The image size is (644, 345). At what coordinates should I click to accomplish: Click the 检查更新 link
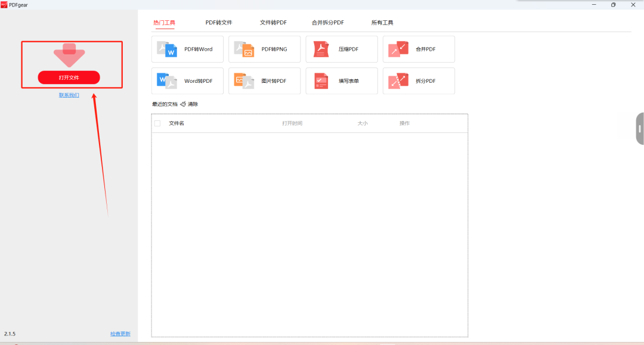120,334
